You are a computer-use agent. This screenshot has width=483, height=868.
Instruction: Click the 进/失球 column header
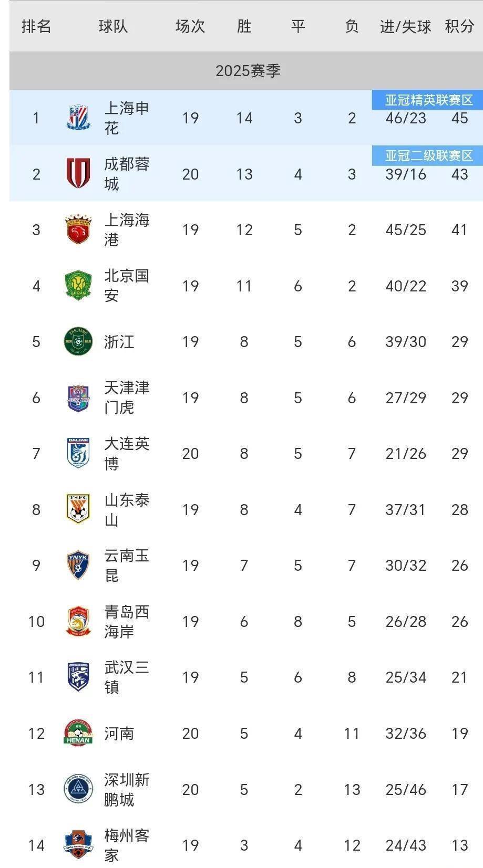coord(405,26)
